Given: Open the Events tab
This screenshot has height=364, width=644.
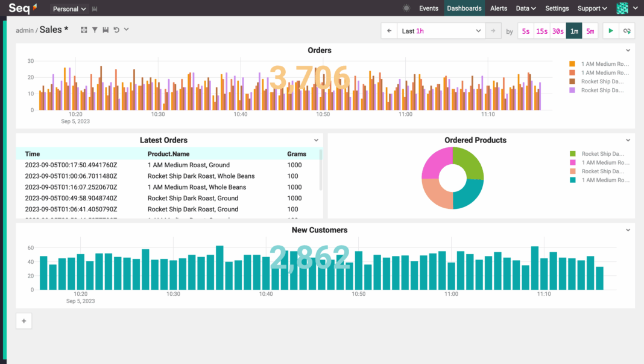Looking at the screenshot, I should 429,8.
